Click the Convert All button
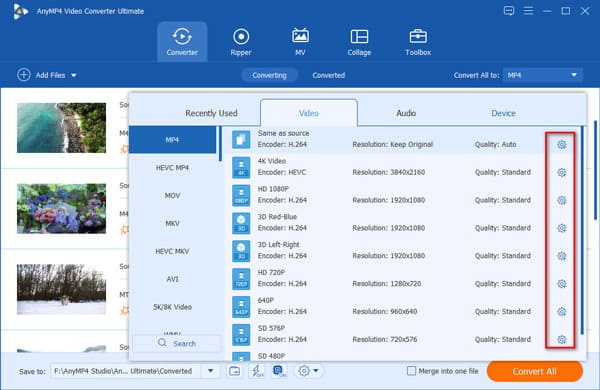This screenshot has width=600, height=390. pos(535,371)
